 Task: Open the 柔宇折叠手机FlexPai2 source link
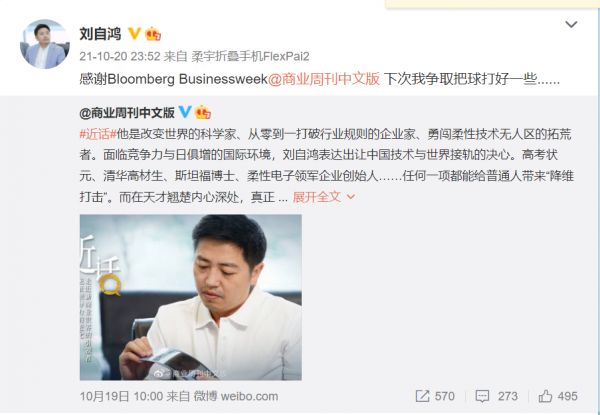(250, 57)
